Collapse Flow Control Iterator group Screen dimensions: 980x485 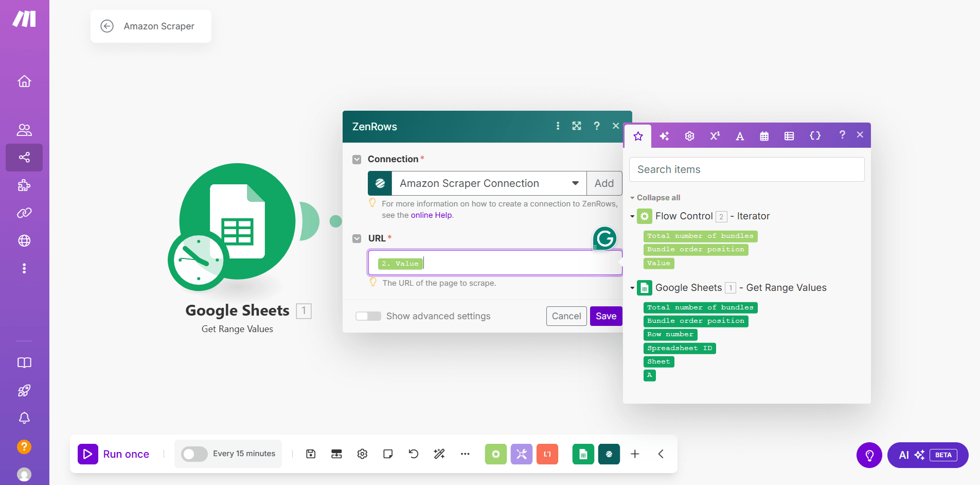tap(632, 216)
